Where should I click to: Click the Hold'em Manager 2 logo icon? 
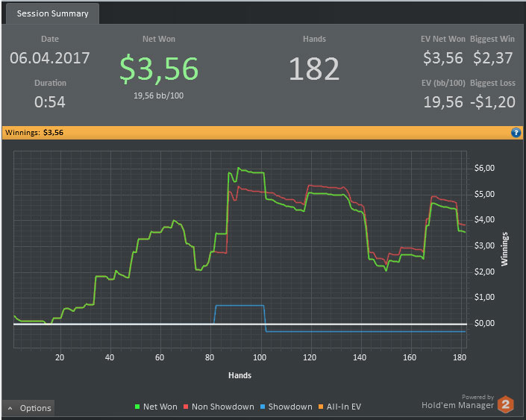coord(506,404)
